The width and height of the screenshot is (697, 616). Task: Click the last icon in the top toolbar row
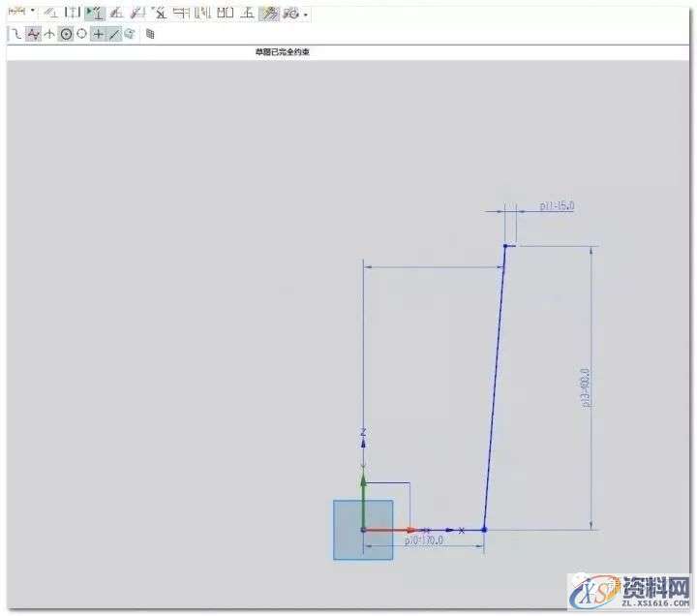click(x=291, y=13)
